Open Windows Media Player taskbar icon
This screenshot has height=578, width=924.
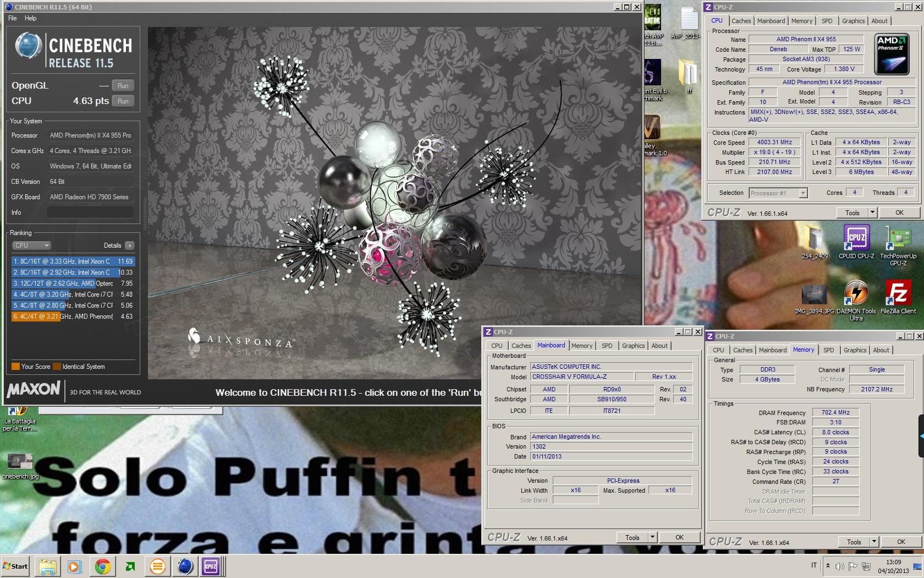click(74, 566)
